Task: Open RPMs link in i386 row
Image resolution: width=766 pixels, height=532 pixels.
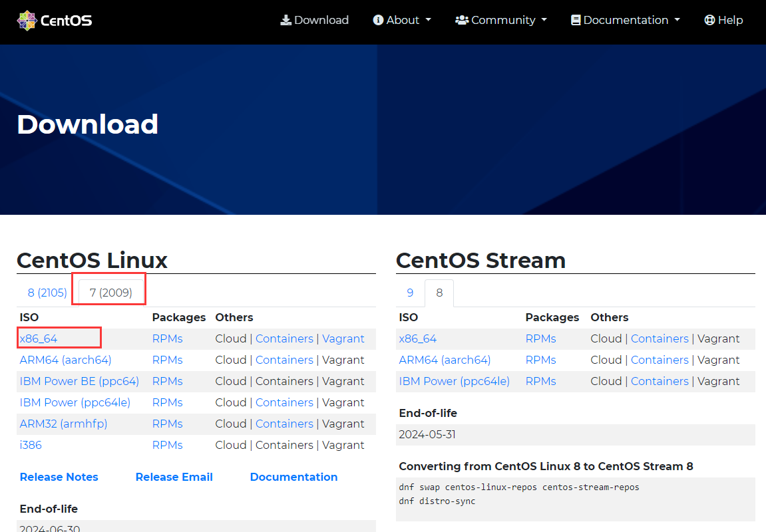Action: (x=168, y=445)
